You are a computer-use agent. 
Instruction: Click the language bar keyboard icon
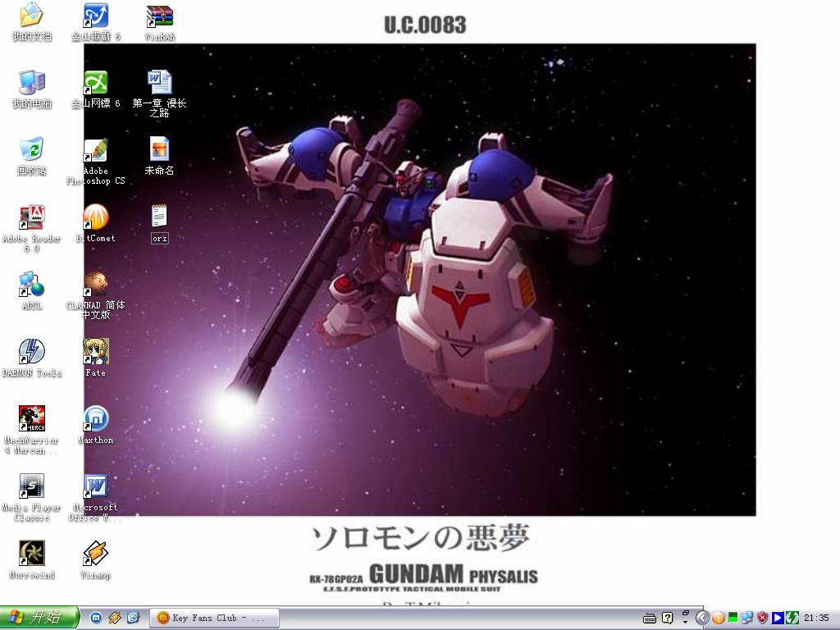click(x=650, y=619)
